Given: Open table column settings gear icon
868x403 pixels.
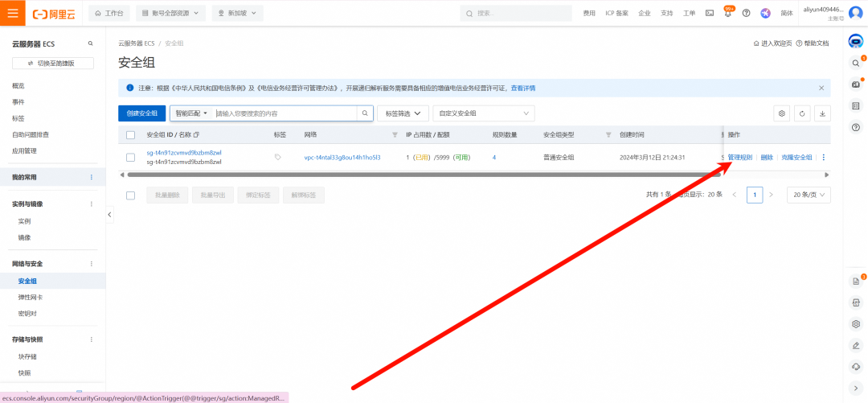Looking at the screenshot, I should click(782, 113).
